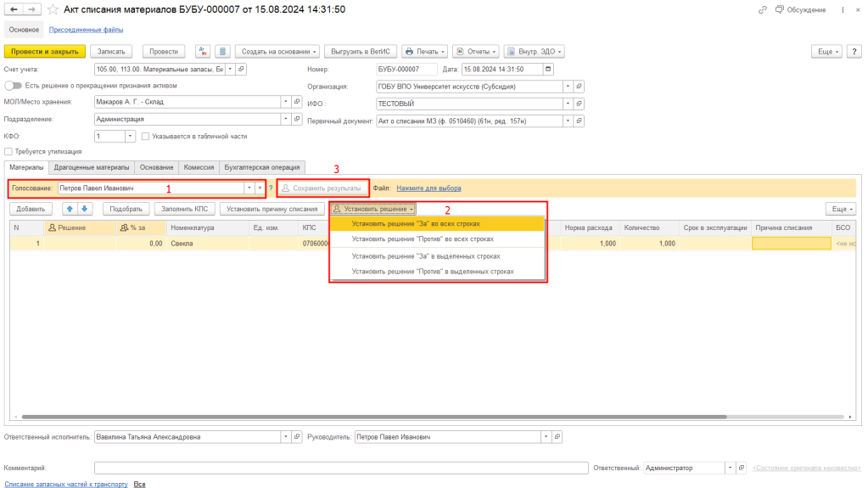Switch to the Комиссия tab

pos(199,167)
